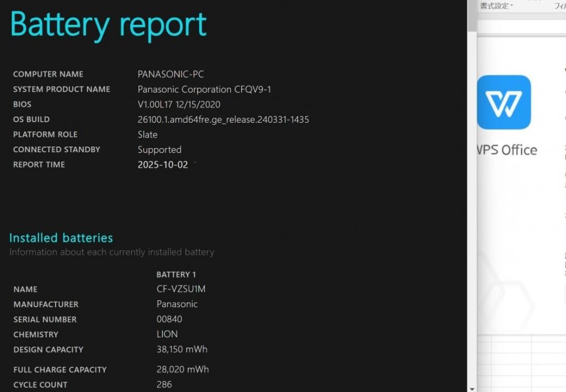This screenshot has height=392, width=566.
Task: Click the 'NAME' label in battery table
Action: click(25, 290)
